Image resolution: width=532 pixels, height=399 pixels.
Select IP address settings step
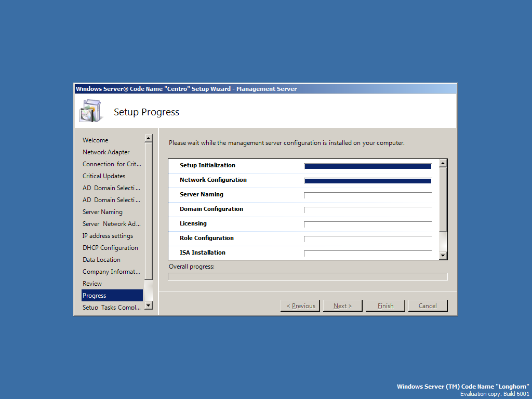click(108, 235)
